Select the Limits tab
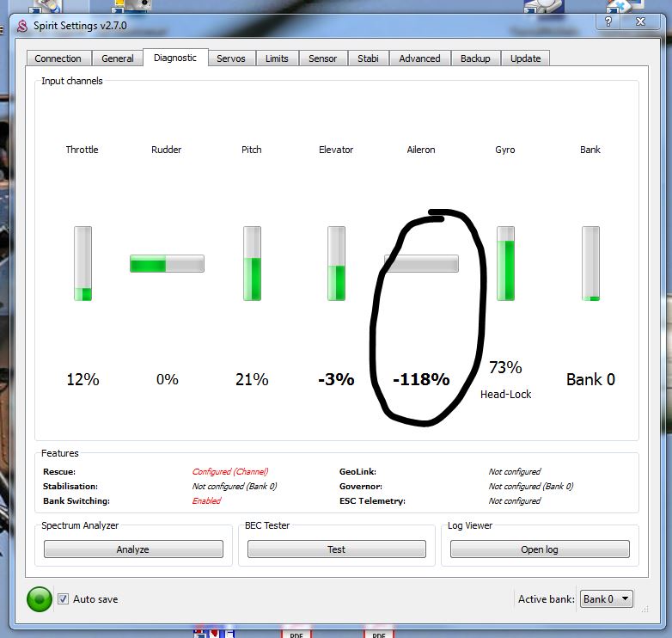 [277, 58]
